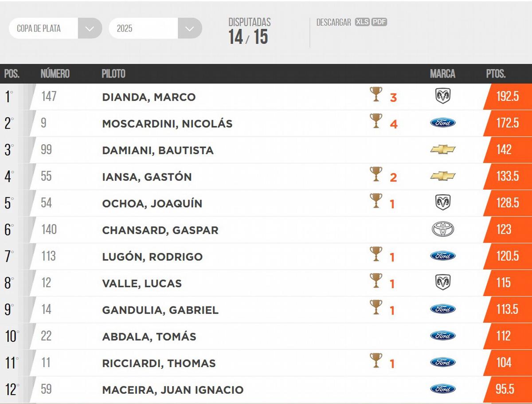Click the XLS download icon
The image size is (532, 404).
pyautogui.click(x=362, y=22)
